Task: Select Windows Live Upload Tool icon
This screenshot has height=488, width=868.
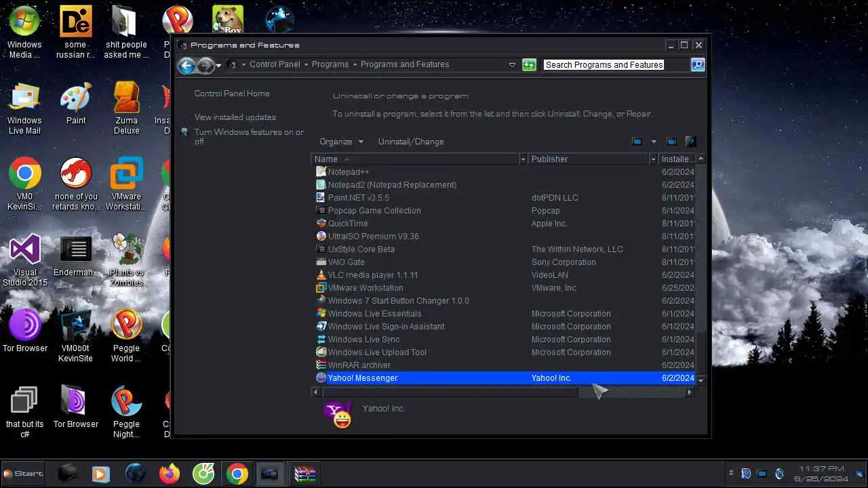Action: pyautogui.click(x=321, y=352)
